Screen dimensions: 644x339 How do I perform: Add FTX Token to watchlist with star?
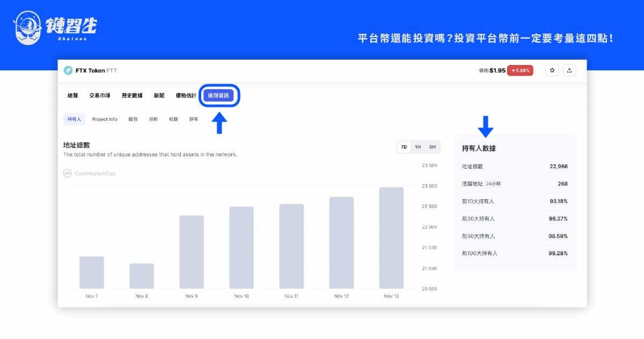coord(552,70)
